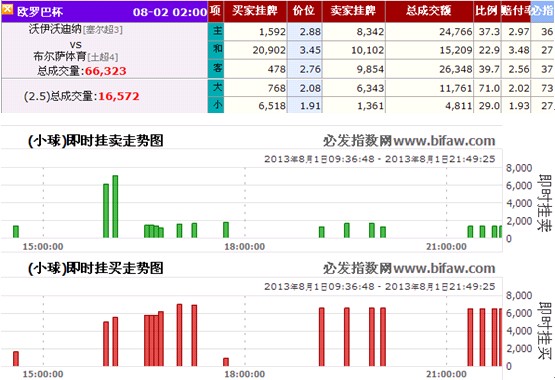Screen dimensions: 555x380
Task: Click over/under total volume 16,572
Action: 119,96
